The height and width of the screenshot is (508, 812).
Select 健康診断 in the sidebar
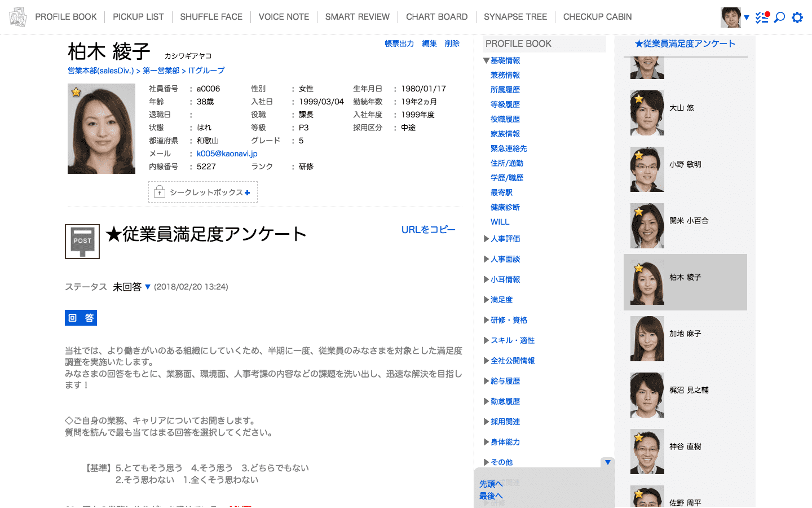click(505, 207)
